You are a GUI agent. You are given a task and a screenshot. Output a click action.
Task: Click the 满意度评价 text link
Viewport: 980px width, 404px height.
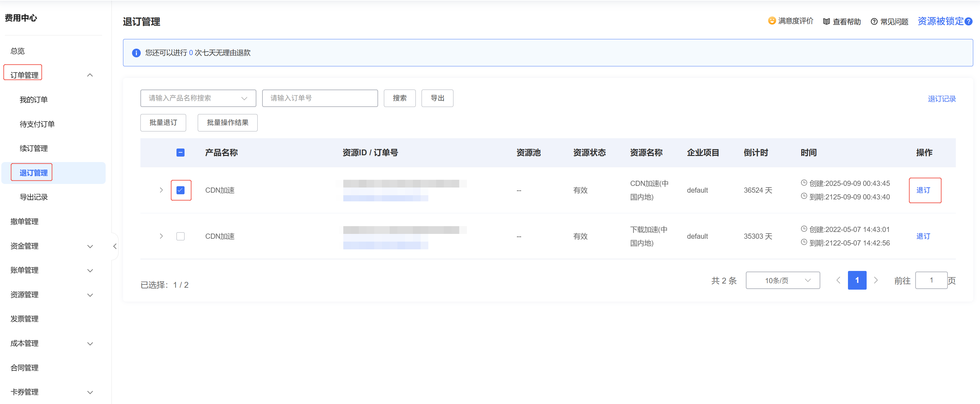pos(795,21)
